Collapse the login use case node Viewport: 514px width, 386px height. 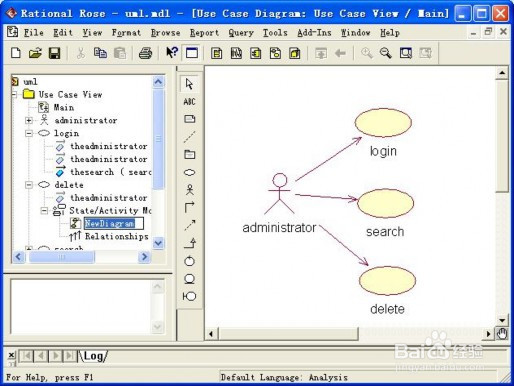click(x=29, y=133)
